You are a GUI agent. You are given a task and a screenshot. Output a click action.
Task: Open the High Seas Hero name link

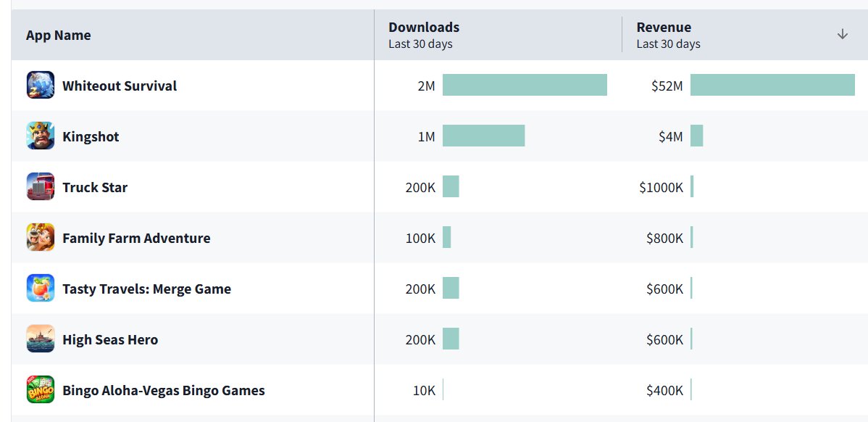point(110,339)
